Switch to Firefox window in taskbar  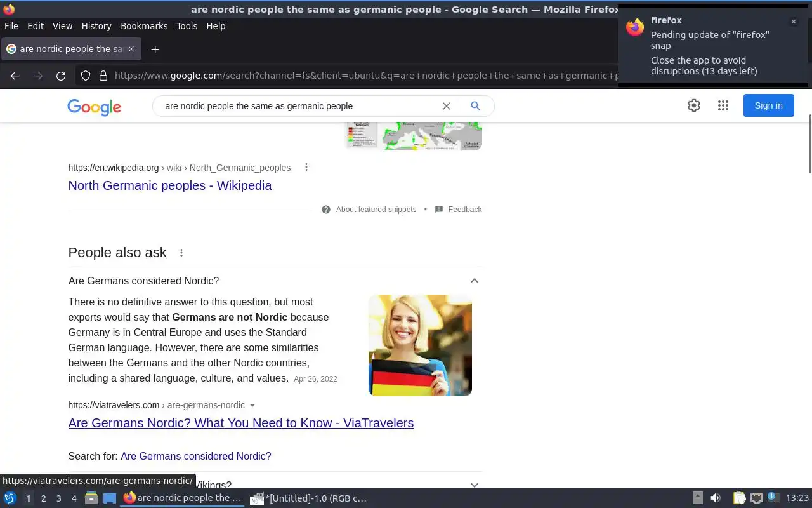pos(183,498)
